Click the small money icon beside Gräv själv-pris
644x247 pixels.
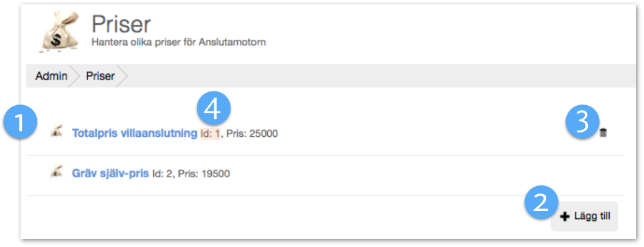[x=56, y=172]
